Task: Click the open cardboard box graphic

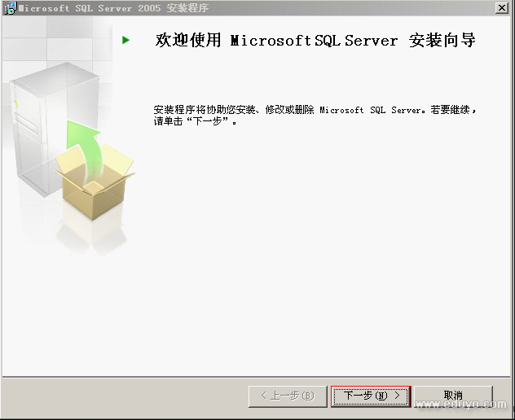Action: (x=93, y=184)
